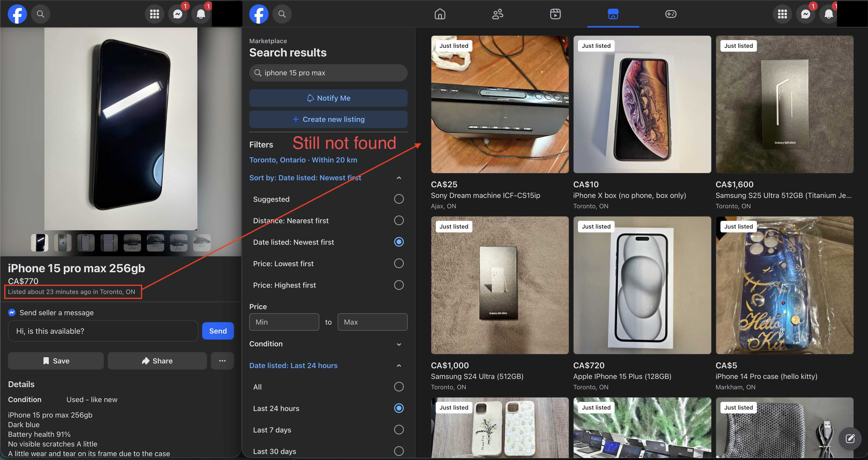
Task: Click the Marketplace search box with iphone 15 pro max
Action: (328, 73)
